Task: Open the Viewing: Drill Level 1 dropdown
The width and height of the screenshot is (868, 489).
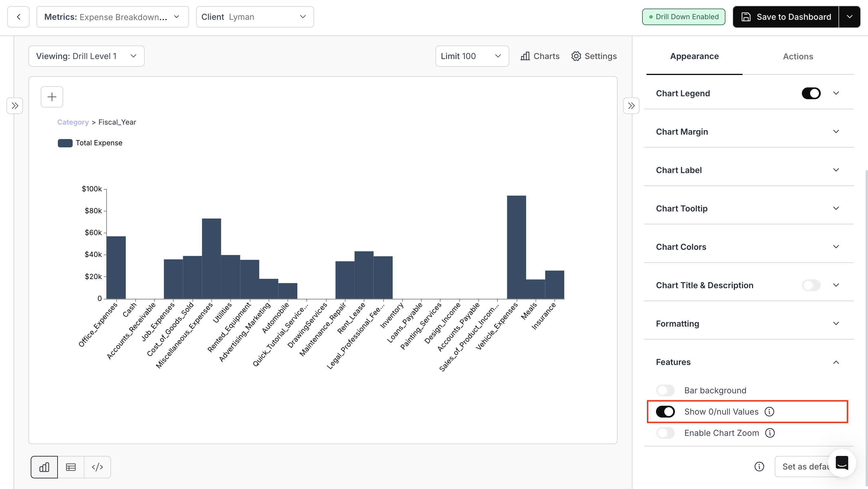Action: coord(86,56)
